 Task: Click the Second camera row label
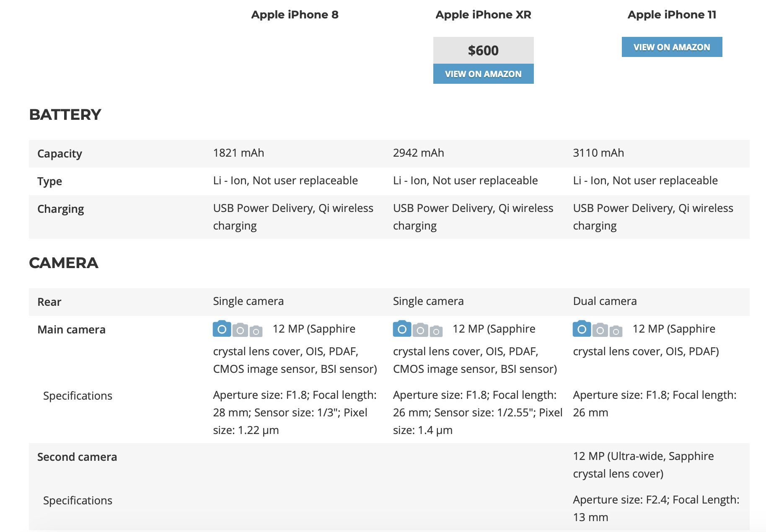pos(77,457)
